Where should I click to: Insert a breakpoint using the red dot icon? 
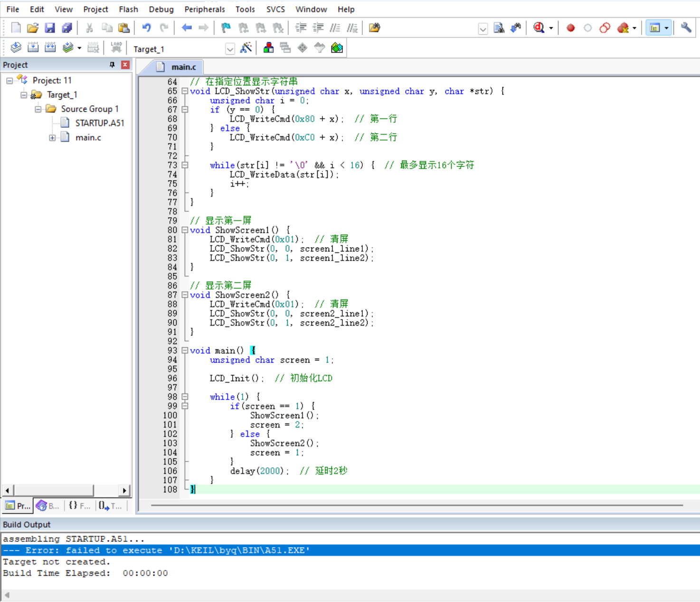tap(570, 28)
